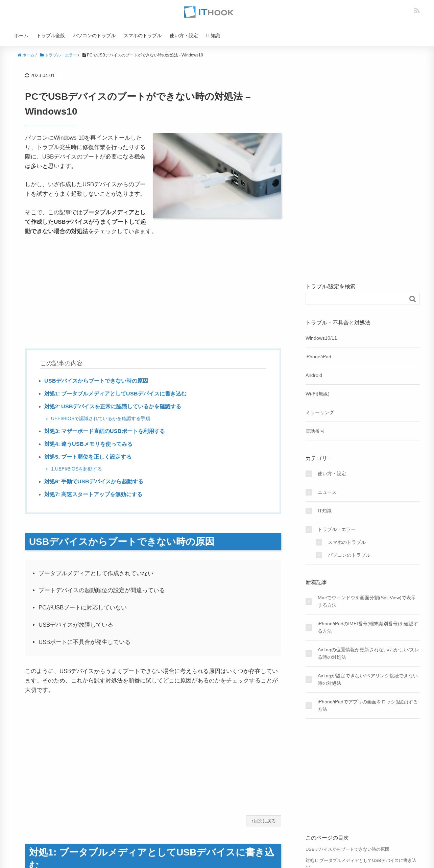Open iPhone/iPad sidebar link
Viewport: 434px width, 868px height.
coord(318,357)
